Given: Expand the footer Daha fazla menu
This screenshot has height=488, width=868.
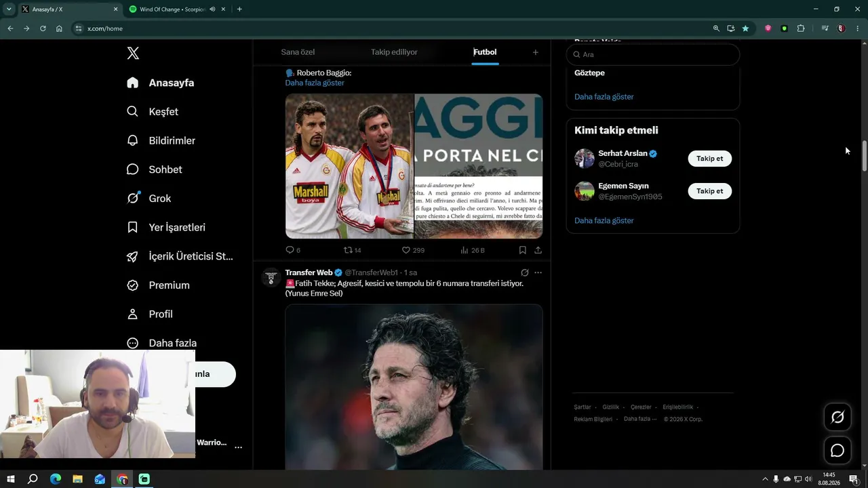Looking at the screenshot, I should [x=640, y=420].
